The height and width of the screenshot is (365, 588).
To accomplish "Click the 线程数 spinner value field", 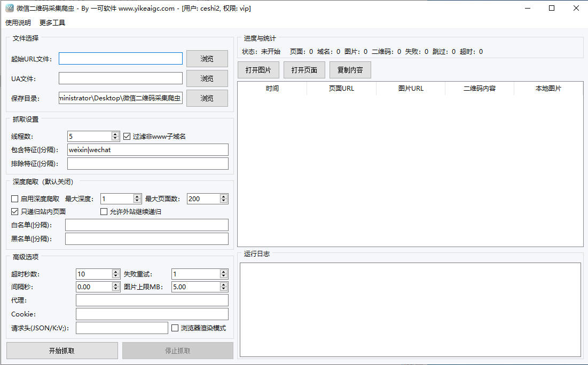I will 89,137.
